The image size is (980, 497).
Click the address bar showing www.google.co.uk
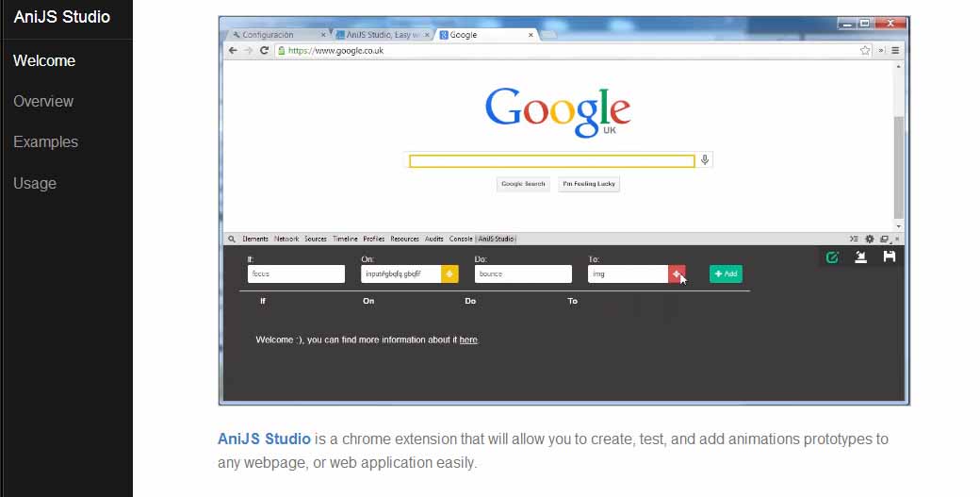click(x=574, y=51)
